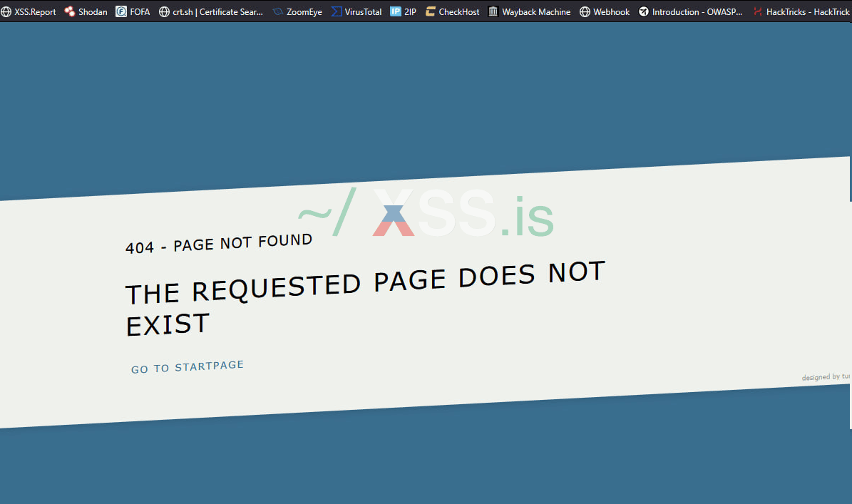Click the CheckHost orange favicon

click(431, 11)
